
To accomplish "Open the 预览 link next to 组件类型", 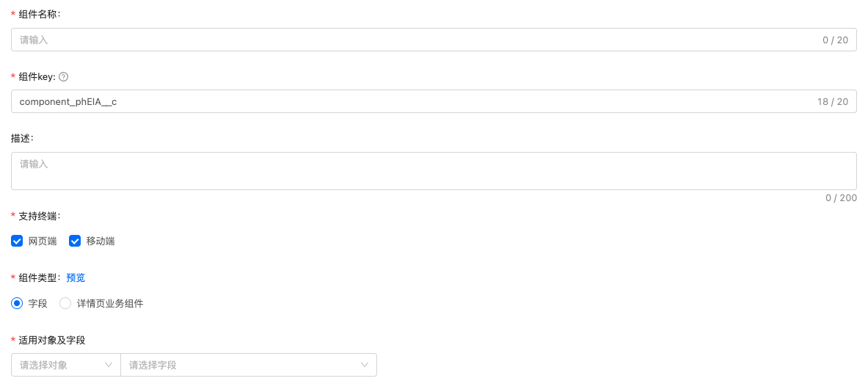I will point(76,277).
